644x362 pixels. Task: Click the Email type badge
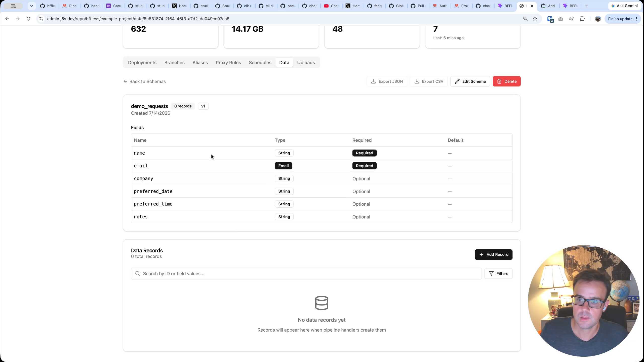click(283, 166)
